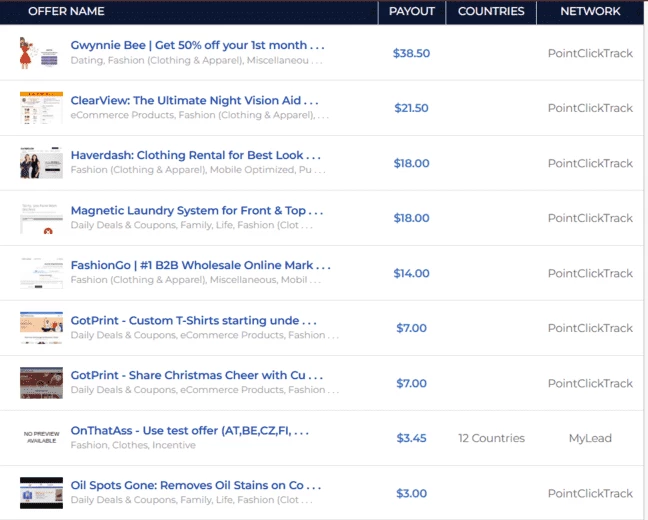
Task: Click PointClickTrack in GotPrint Christmas Cheer row
Action: point(590,383)
